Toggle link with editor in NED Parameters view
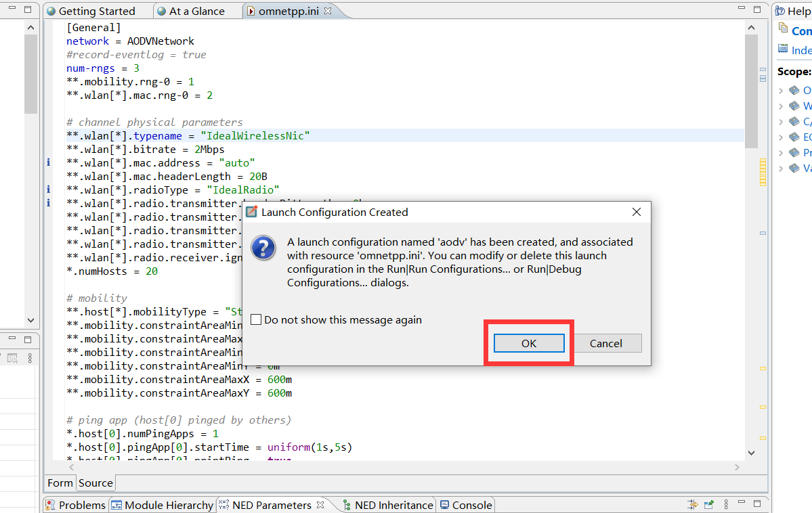 pos(692,504)
